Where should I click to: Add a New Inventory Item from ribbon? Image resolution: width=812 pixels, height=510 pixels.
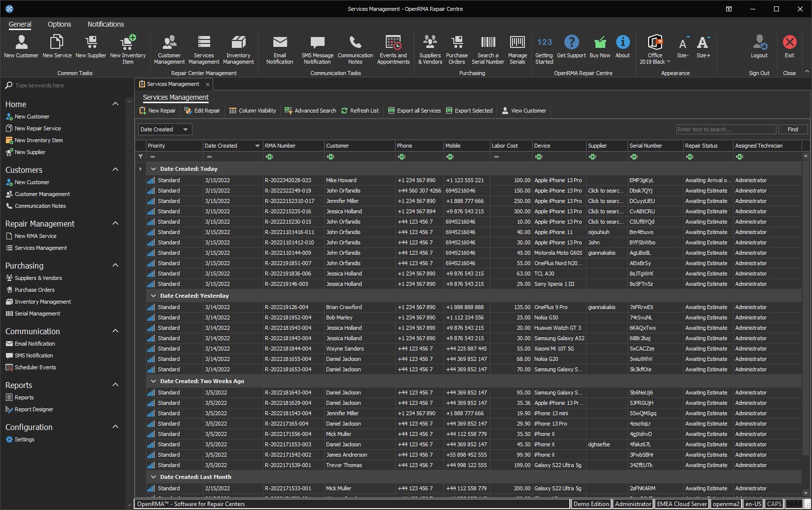128,49
